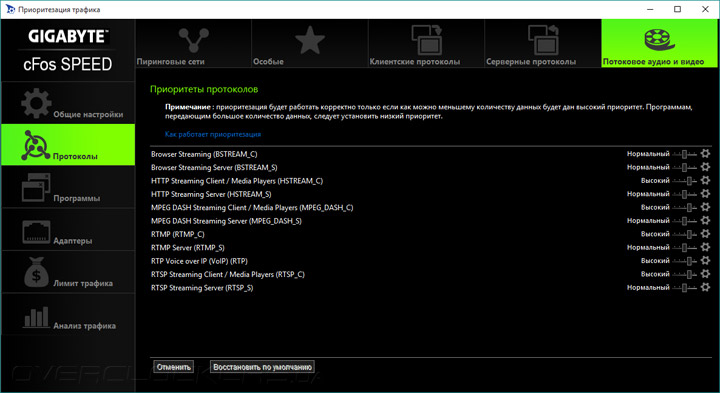Open gear settings for RTSP_C row
The width and height of the screenshot is (720, 393).
[705, 274]
